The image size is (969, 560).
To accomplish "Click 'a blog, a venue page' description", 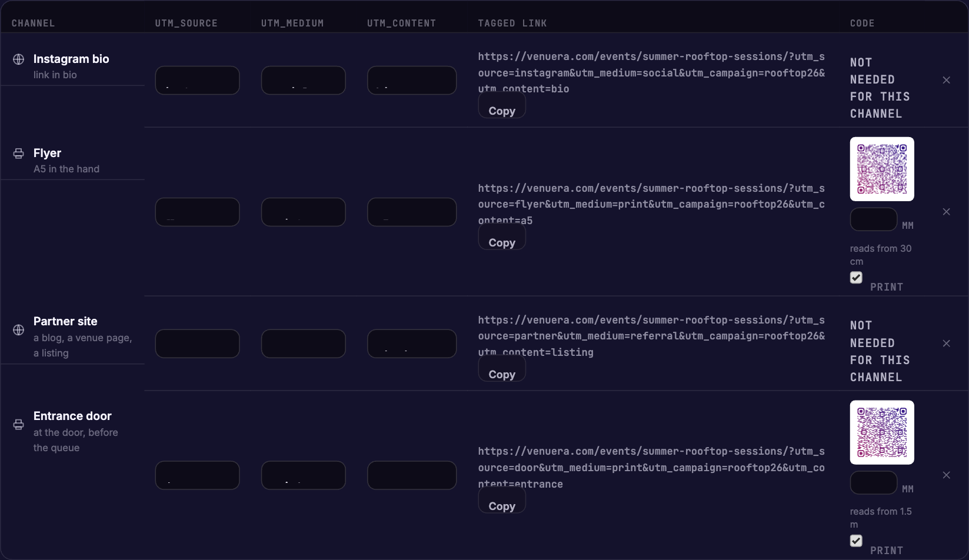I will pos(83,345).
